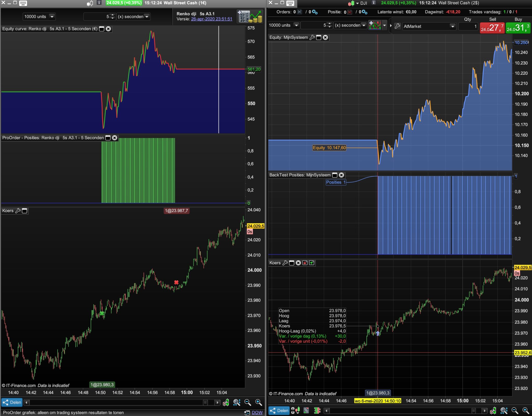Click the Qty input field
The height and width of the screenshot is (416, 532).
pyautogui.click(x=468, y=26)
